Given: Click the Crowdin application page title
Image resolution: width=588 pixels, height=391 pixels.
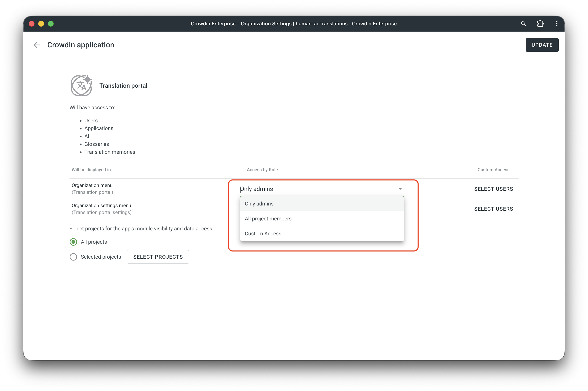Looking at the screenshot, I should [81, 45].
